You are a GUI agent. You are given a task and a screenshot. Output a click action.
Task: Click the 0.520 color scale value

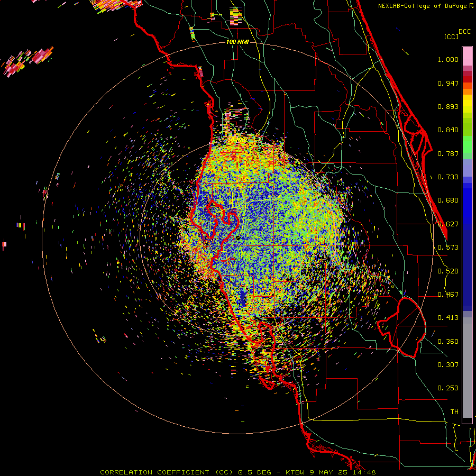click(x=448, y=271)
